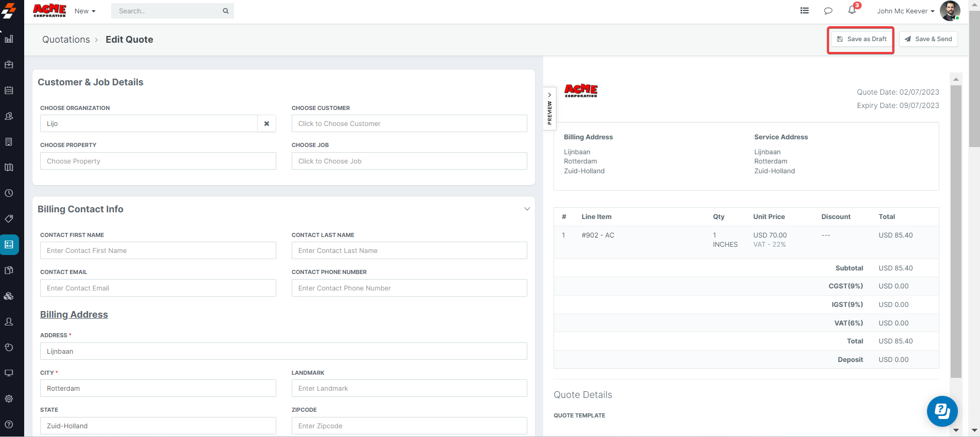Click the 'USD 70.00' unit price
Image resolution: width=980 pixels, height=437 pixels.
tap(770, 235)
